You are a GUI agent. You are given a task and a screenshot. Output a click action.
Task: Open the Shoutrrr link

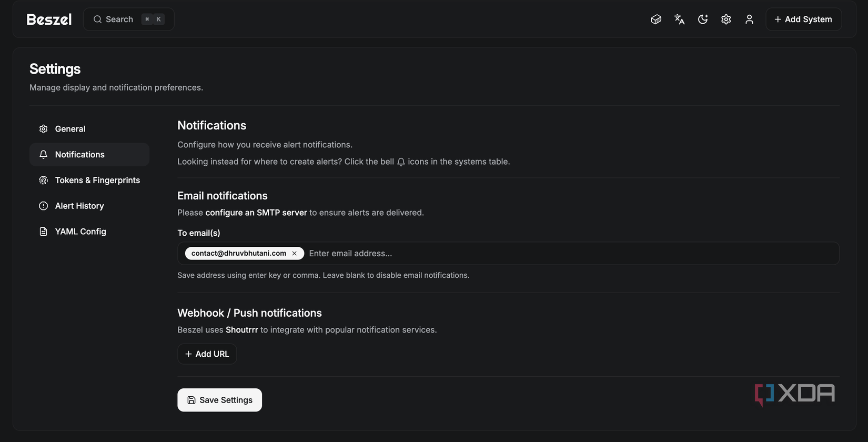(x=241, y=330)
